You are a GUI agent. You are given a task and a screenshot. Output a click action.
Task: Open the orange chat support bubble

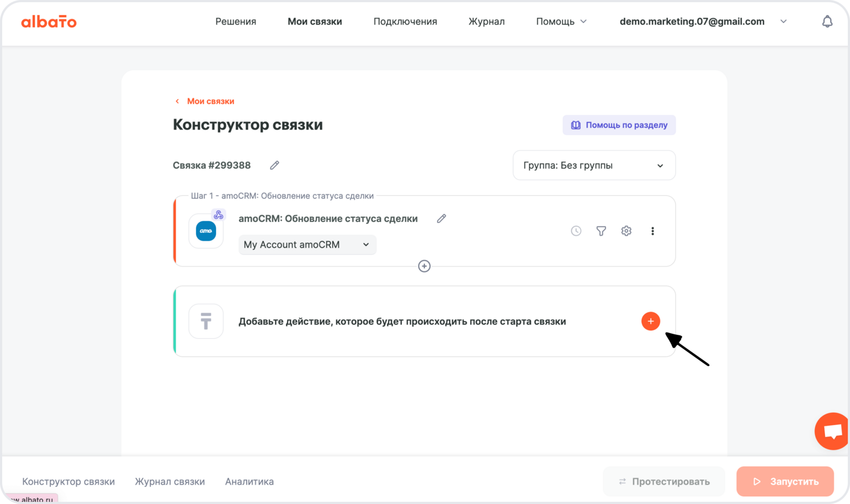pos(832,431)
